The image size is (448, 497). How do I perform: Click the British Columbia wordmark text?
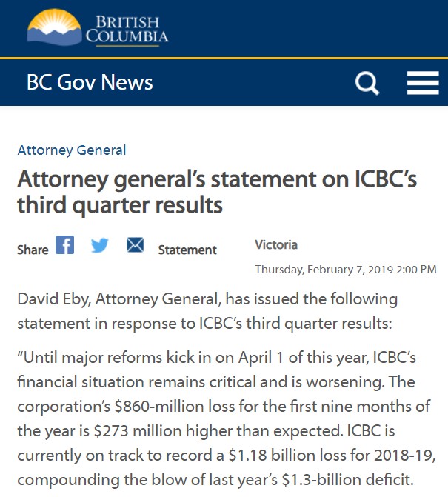pos(127,30)
